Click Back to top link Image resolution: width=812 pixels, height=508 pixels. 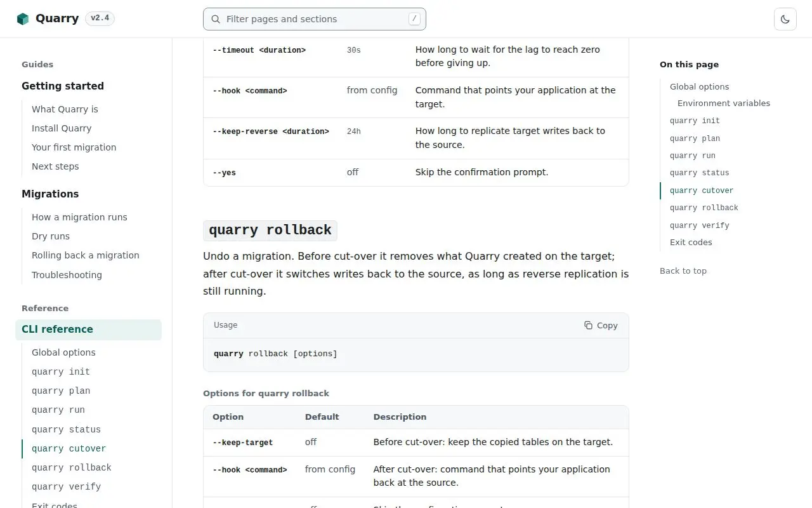[x=683, y=271]
